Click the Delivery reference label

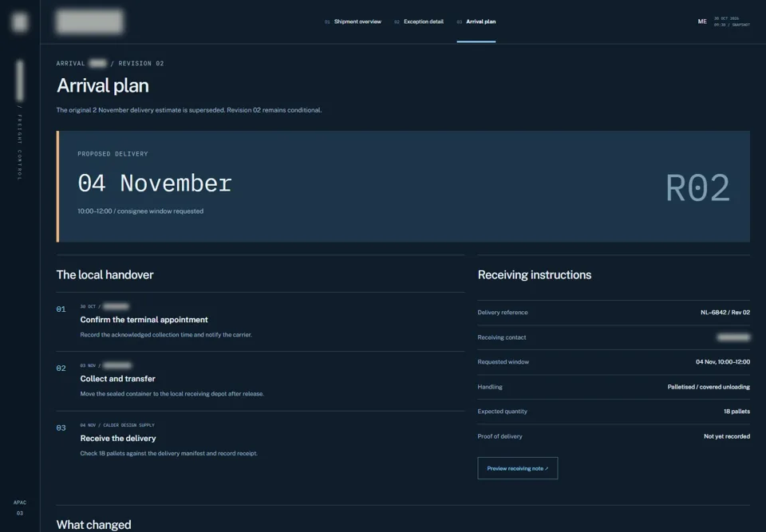pos(502,313)
